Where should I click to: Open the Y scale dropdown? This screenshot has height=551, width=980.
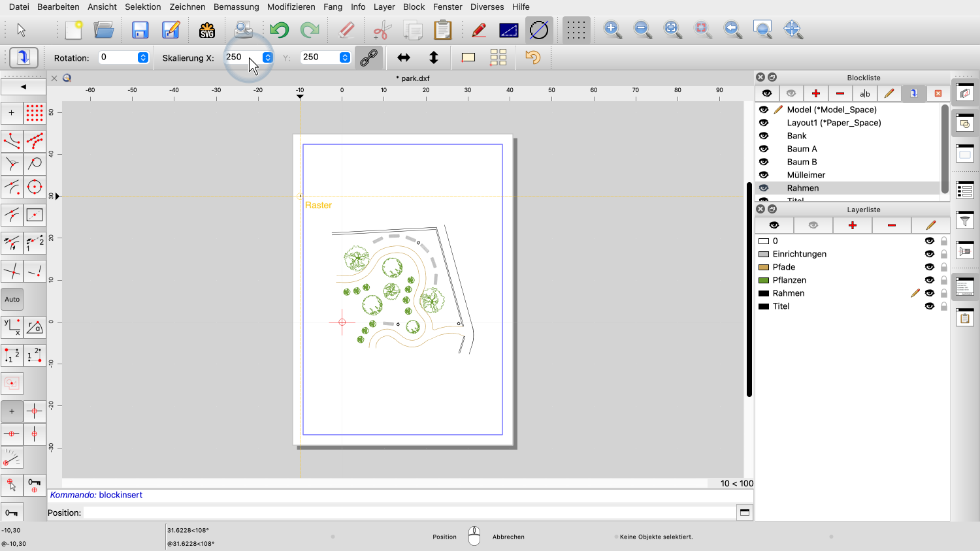(x=345, y=57)
